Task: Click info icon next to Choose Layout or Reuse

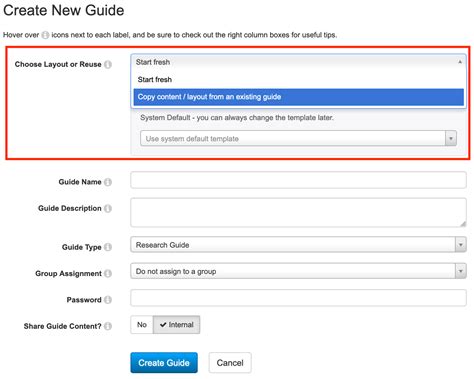Action: pos(108,64)
